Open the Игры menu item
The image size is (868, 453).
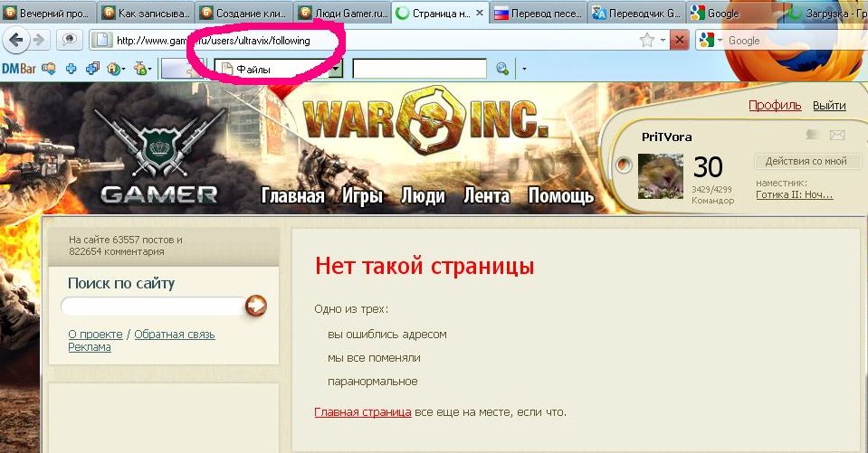[x=363, y=196]
